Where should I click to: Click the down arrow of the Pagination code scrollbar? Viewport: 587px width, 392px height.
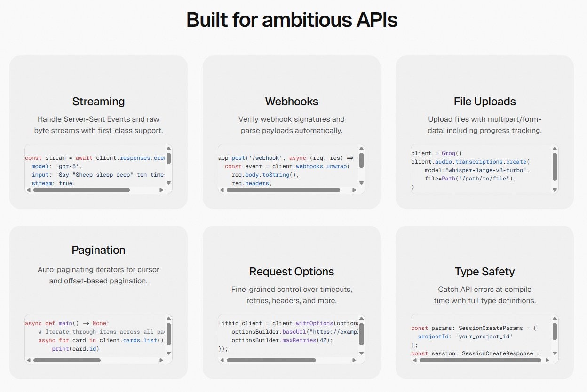point(169,353)
